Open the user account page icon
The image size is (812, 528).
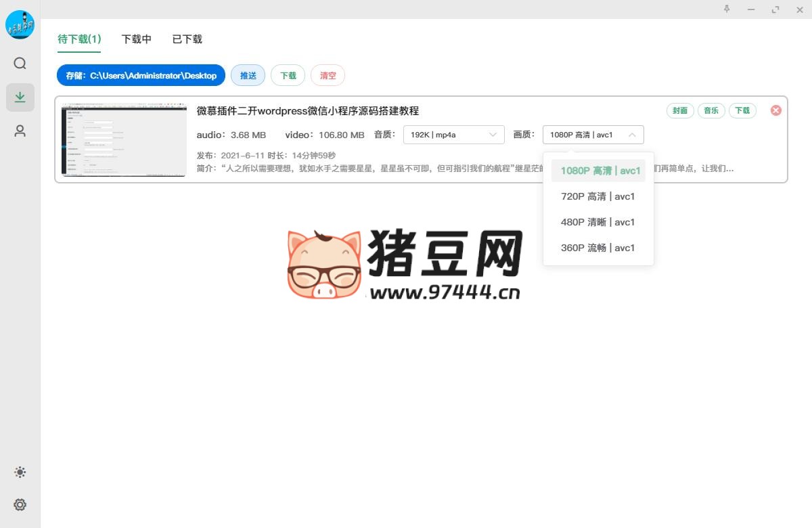20,131
